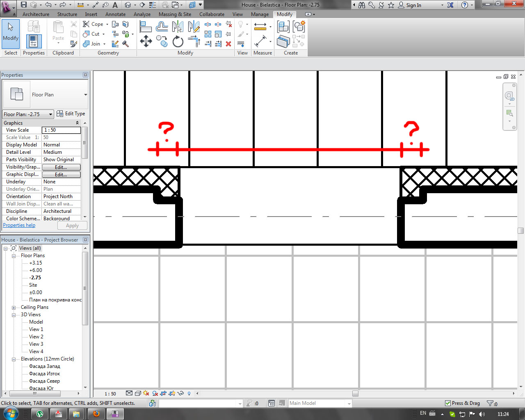Click the Copy tool icon in Modify panel

coord(162,41)
